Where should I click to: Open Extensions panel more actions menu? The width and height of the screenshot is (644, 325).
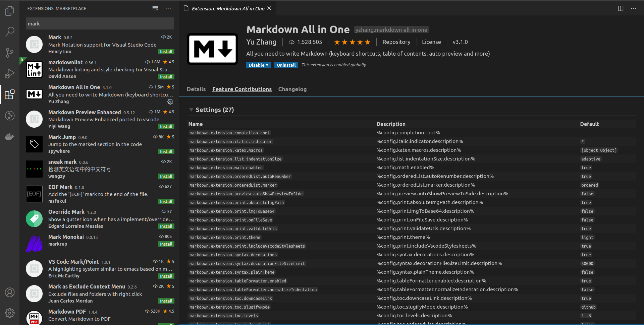[x=168, y=8]
